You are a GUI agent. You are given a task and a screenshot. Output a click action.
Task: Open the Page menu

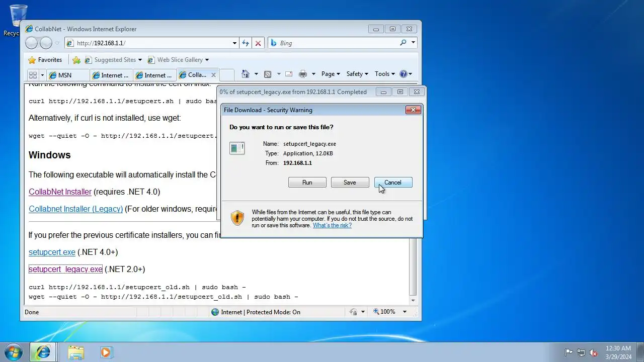coord(331,74)
